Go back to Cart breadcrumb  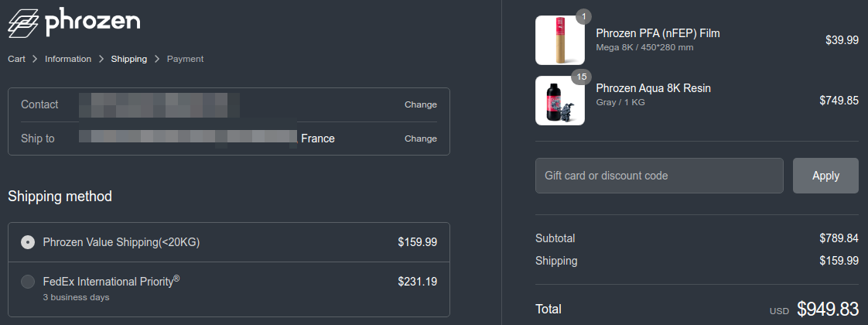tap(16, 59)
